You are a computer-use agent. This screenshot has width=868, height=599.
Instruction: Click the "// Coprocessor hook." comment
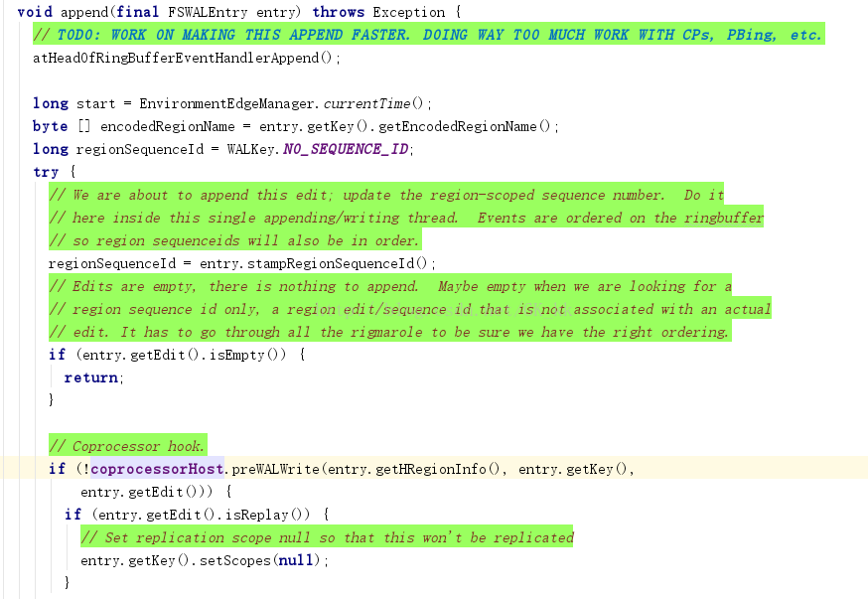128,446
